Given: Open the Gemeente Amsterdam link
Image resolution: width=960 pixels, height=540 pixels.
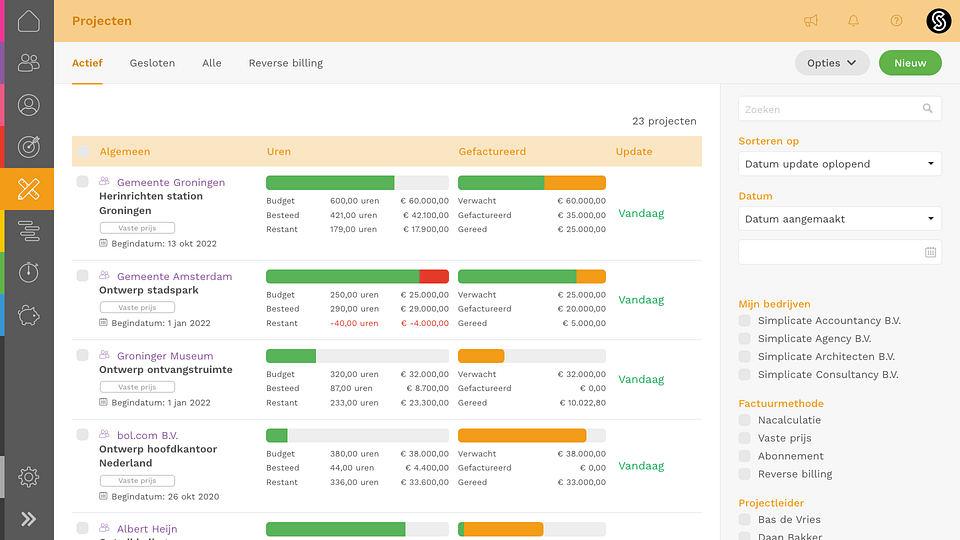Looking at the screenshot, I should (174, 276).
